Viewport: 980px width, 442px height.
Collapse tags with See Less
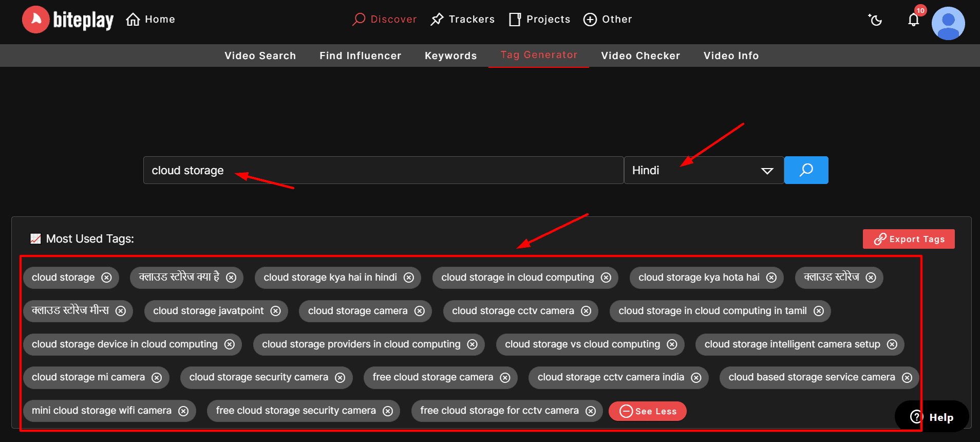[647, 411]
